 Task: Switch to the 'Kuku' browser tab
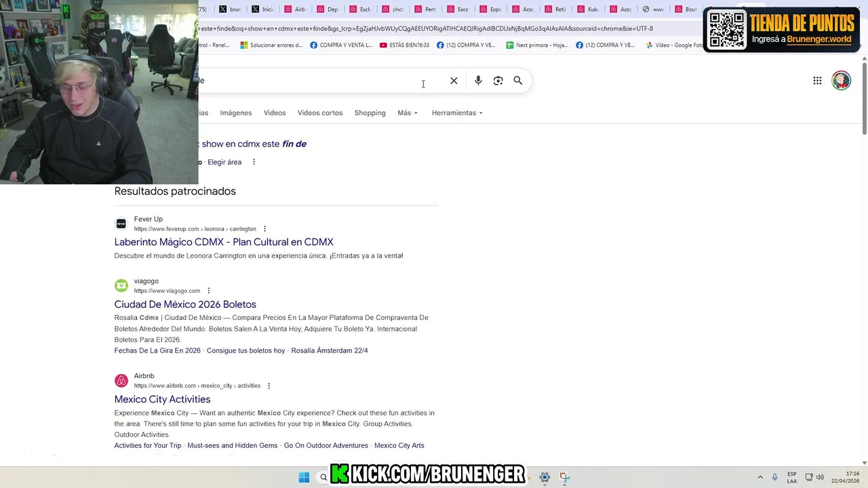click(589, 9)
